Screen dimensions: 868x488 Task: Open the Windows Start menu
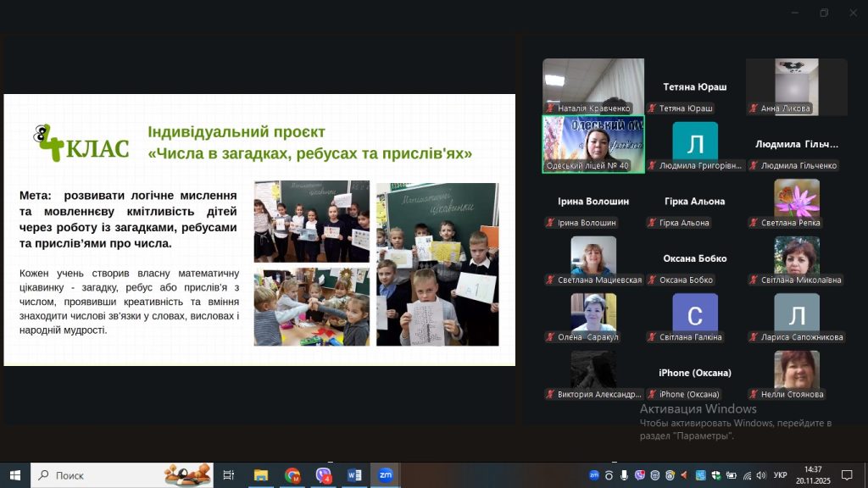[14, 475]
